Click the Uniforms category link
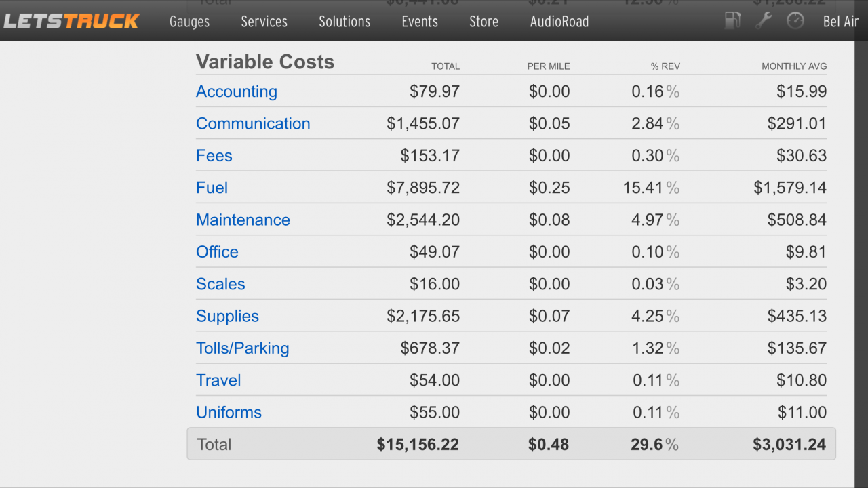This screenshot has width=868, height=488. 229,413
